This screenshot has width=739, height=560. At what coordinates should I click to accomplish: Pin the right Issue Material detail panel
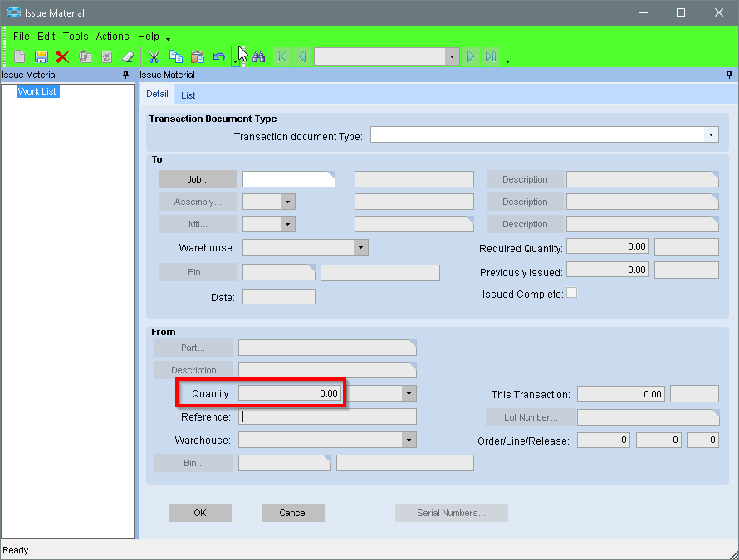pos(729,75)
